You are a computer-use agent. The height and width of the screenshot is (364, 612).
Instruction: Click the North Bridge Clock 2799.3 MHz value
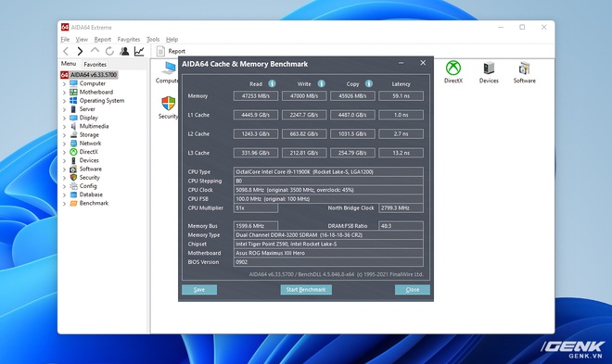401,208
